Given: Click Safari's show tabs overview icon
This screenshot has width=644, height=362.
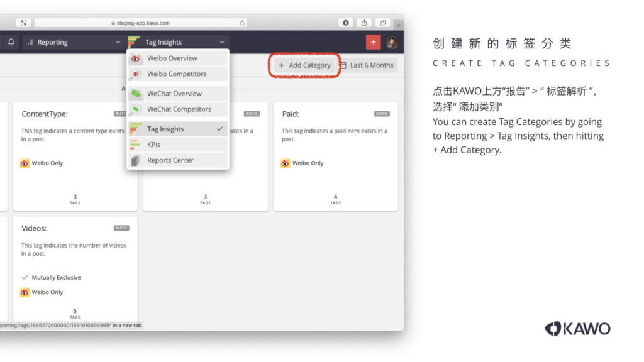Looking at the screenshot, I should coord(382,23).
